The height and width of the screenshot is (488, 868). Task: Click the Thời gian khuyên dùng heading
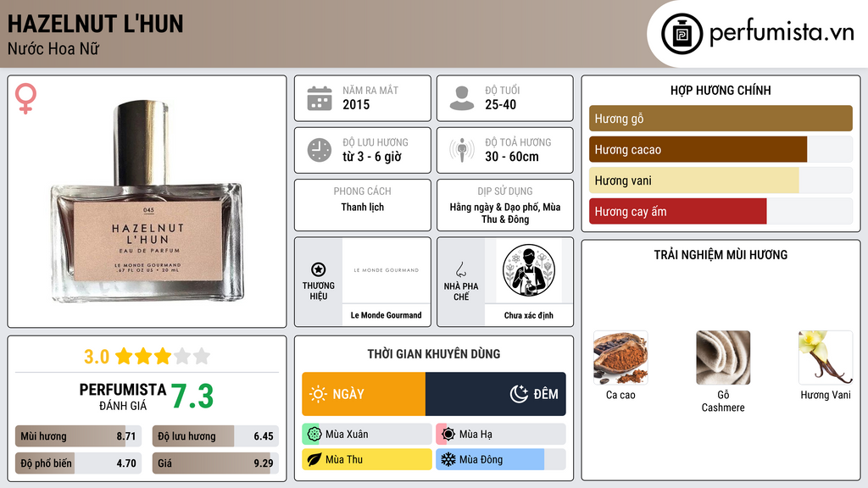click(434, 353)
